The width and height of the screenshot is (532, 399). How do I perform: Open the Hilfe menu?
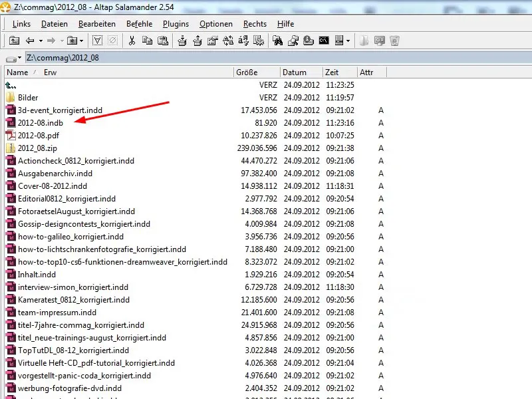point(285,24)
